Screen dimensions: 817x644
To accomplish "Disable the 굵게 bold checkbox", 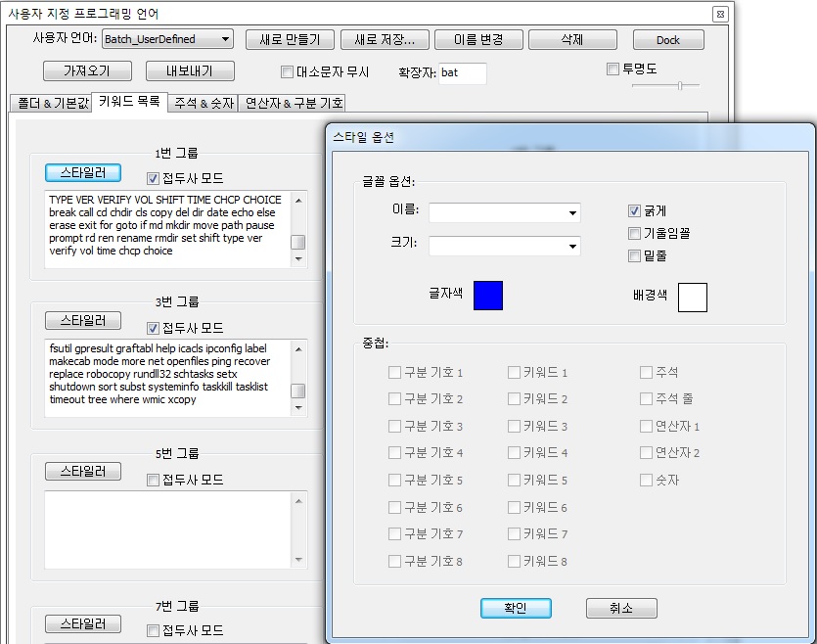I will [632, 211].
